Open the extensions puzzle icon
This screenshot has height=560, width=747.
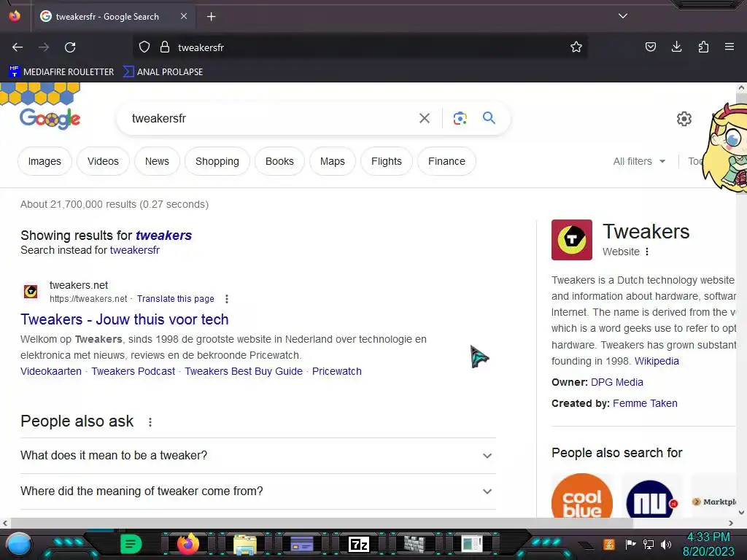point(703,47)
